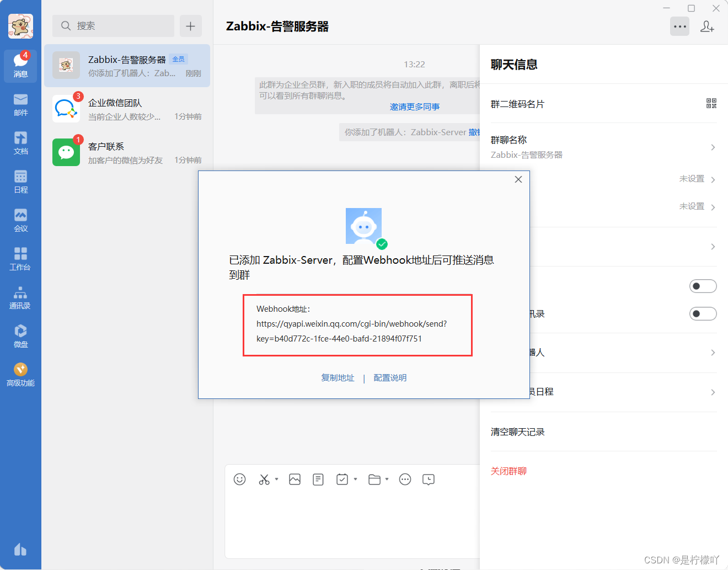The height and width of the screenshot is (570, 728).
Task: Select the 企业微信团队 conversation
Action: (x=127, y=109)
